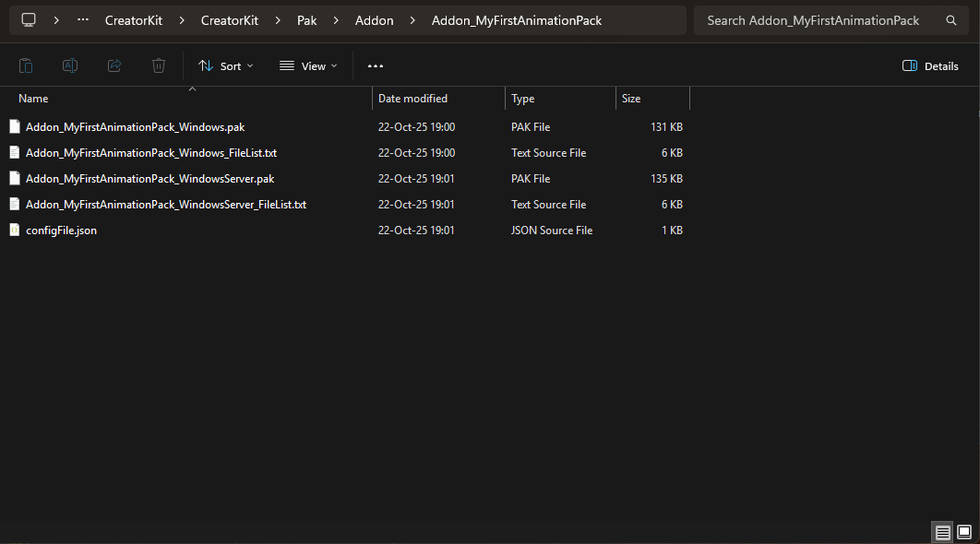Click the Share icon in toolbar
The height and width of the screenshot is (544, 980).
click(x=114, y=65)
